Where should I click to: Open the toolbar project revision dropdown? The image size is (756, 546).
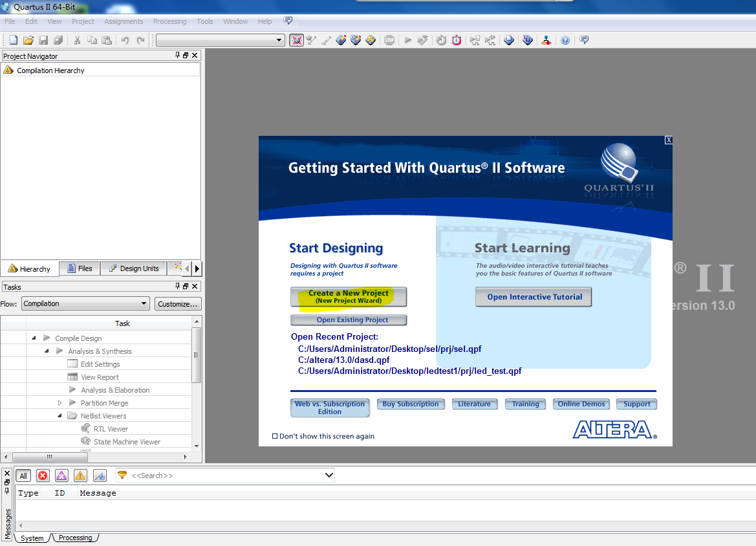coord(279,40)
